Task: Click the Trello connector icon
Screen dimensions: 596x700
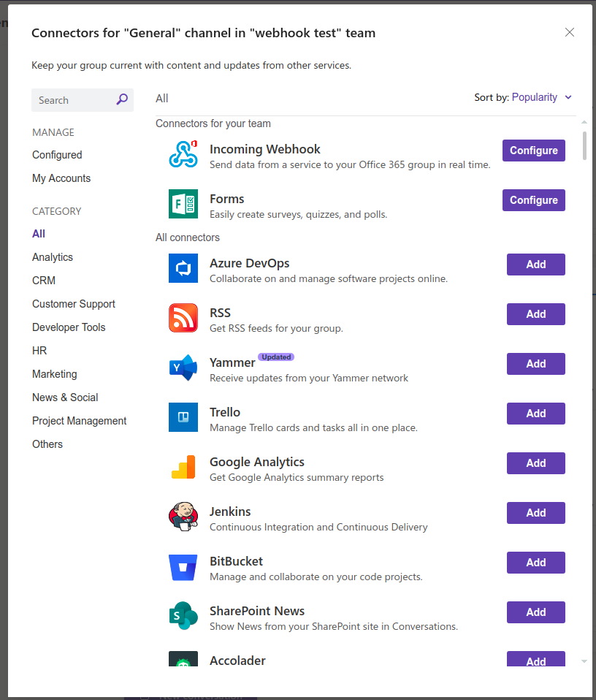Action: (x=183, y=417)
